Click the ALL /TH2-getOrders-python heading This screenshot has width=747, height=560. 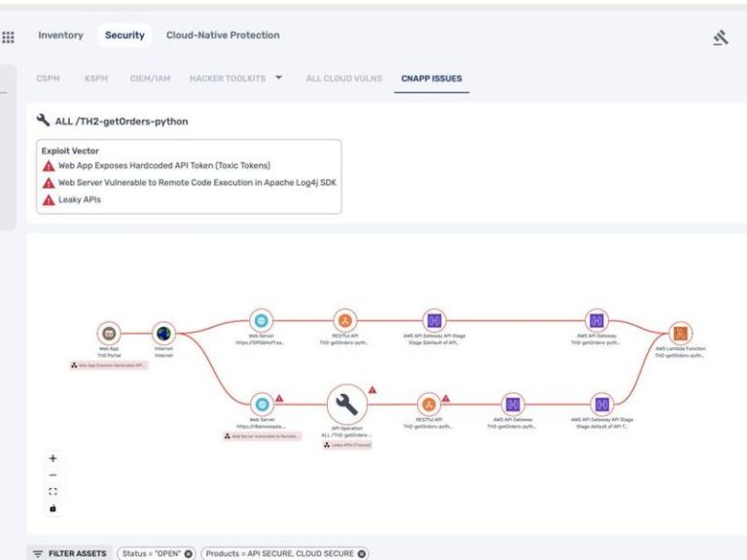click(x=122, y=122)
